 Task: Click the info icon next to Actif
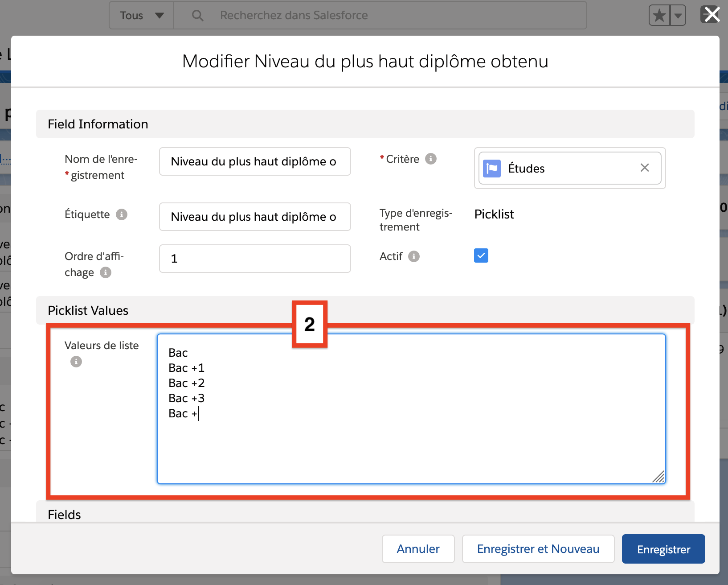point(414,256)
